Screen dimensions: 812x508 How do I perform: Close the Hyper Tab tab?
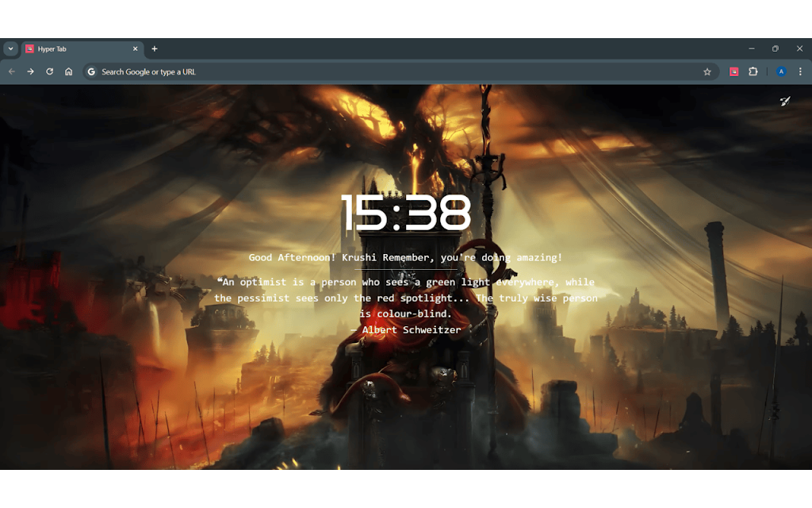[x=135, y=48]
